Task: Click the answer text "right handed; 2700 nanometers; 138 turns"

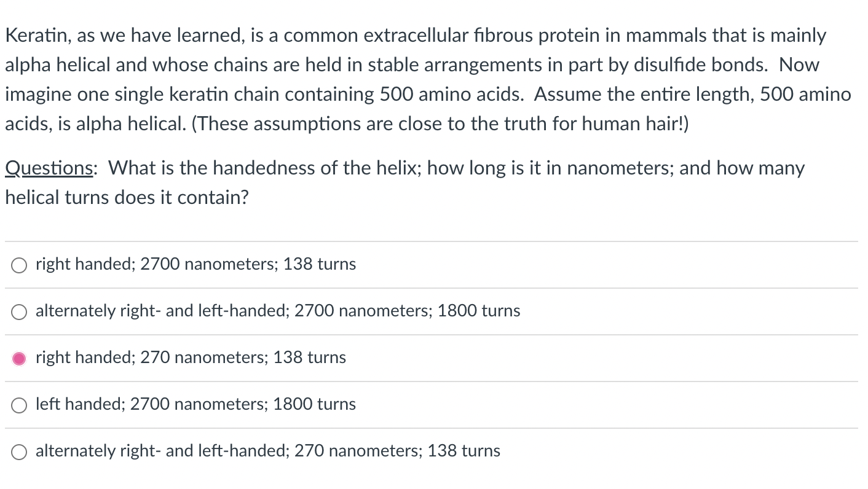Action: [195, 264]
